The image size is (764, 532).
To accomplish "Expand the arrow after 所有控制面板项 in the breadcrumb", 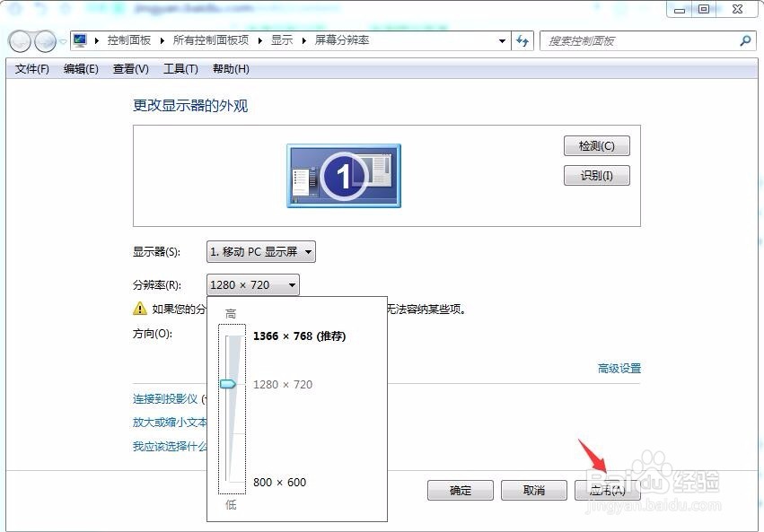I will tap(260, 41).
